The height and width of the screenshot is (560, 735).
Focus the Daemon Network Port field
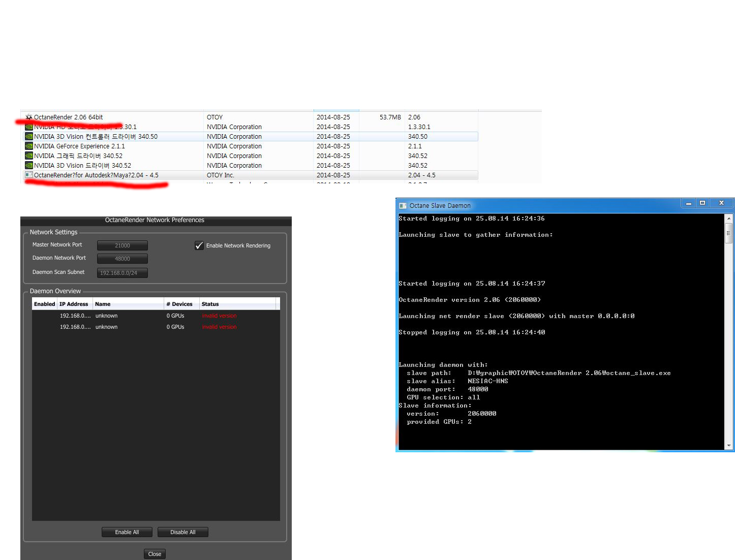(122, 259)
